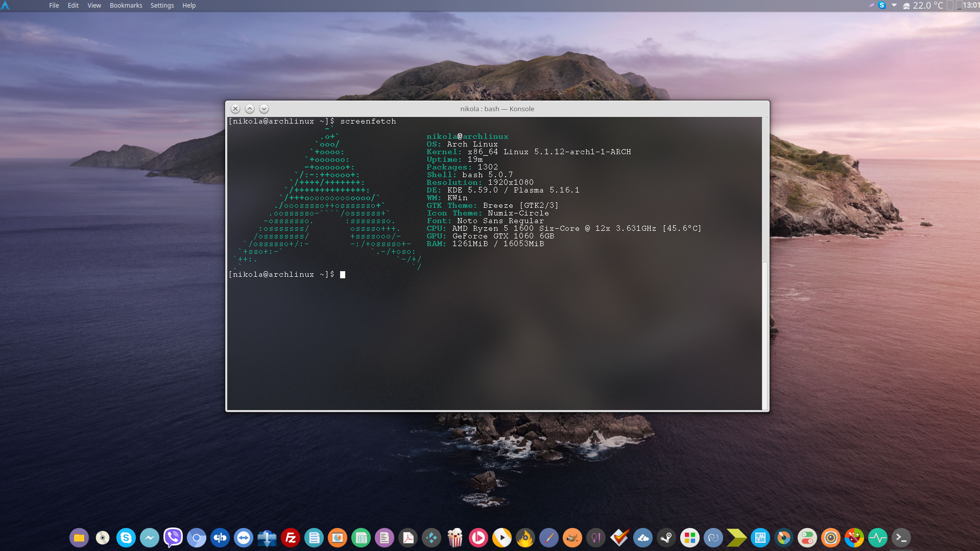Click the Konsole keep-below arrow button
Viewport: 980px width, 551px height.
[x=264, y=109]
